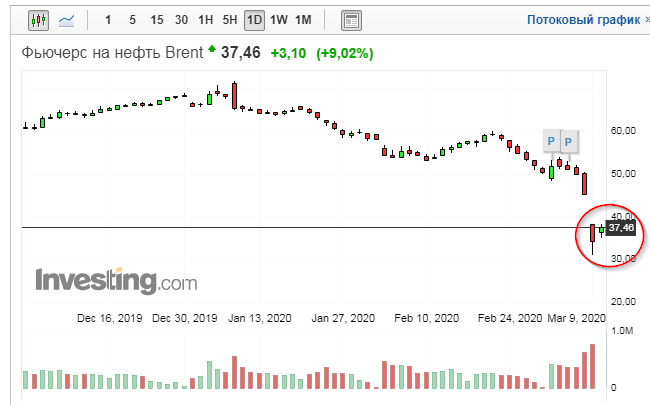Select the 1 minute timeframe

(108, 20)
